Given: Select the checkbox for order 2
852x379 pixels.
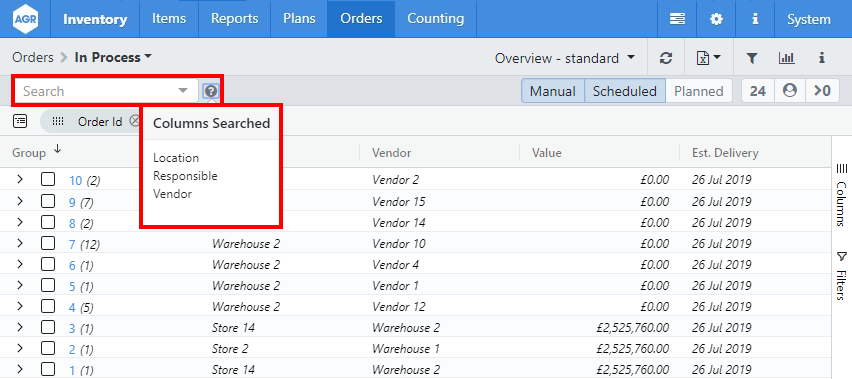Looking at the screenshot, I should tap(48, 348).
